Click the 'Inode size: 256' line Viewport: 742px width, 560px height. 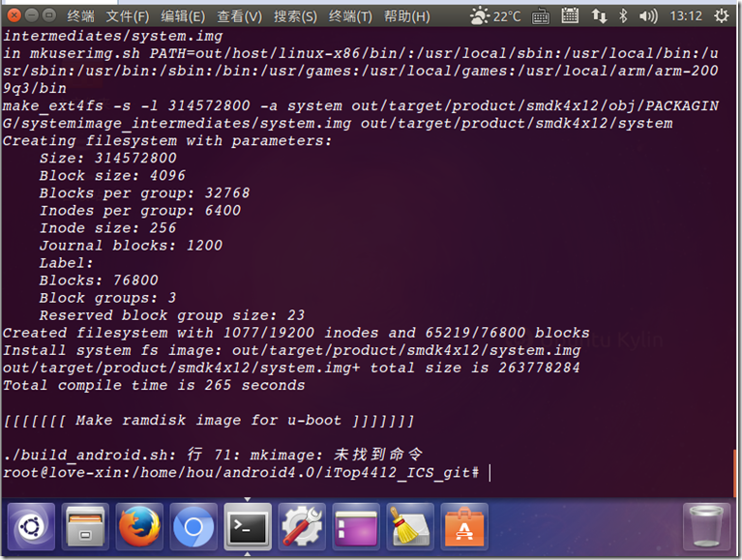[x=108, y=228]
